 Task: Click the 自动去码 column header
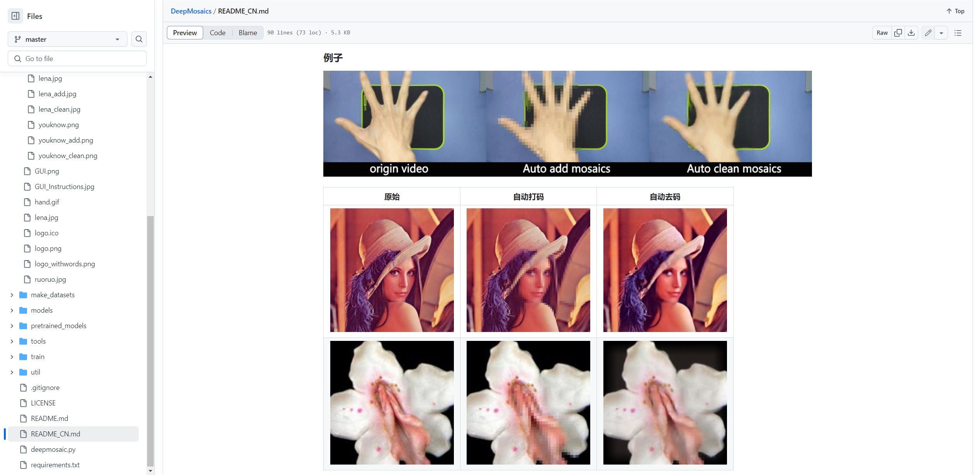[x=665, y=197]
